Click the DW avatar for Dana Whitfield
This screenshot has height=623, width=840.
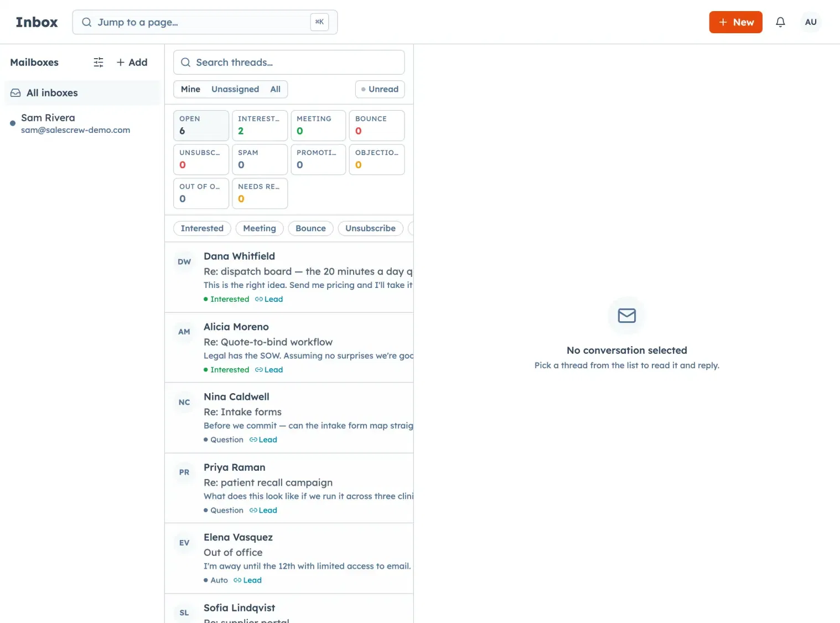pos(184,262)
